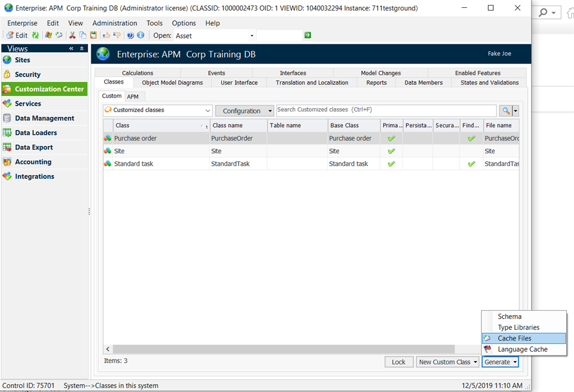Select Cache Files from Generate menu

coord(515,338)
